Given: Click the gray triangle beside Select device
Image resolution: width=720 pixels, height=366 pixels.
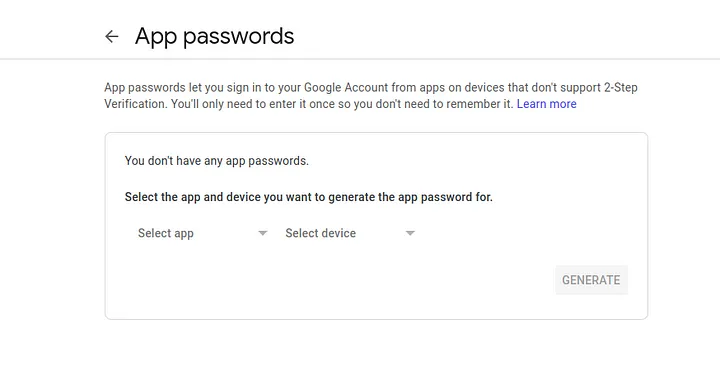Looking at the screenshot, I should 410,233.
